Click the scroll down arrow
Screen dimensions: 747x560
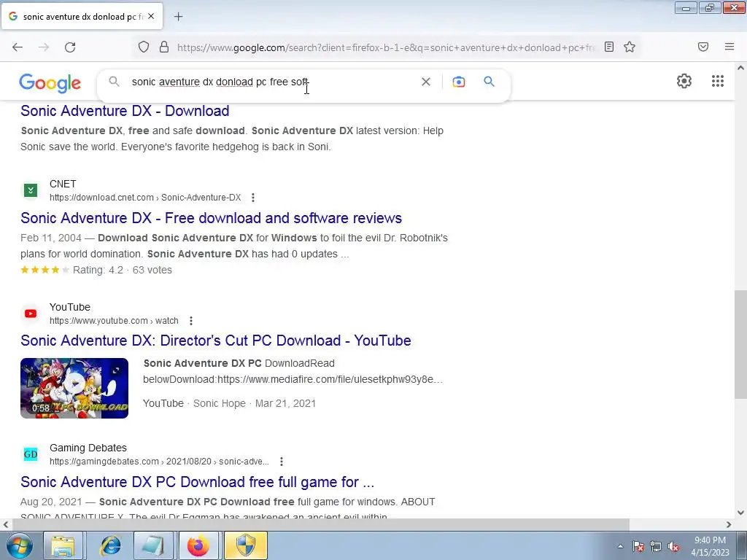click(x=740, y=513)
